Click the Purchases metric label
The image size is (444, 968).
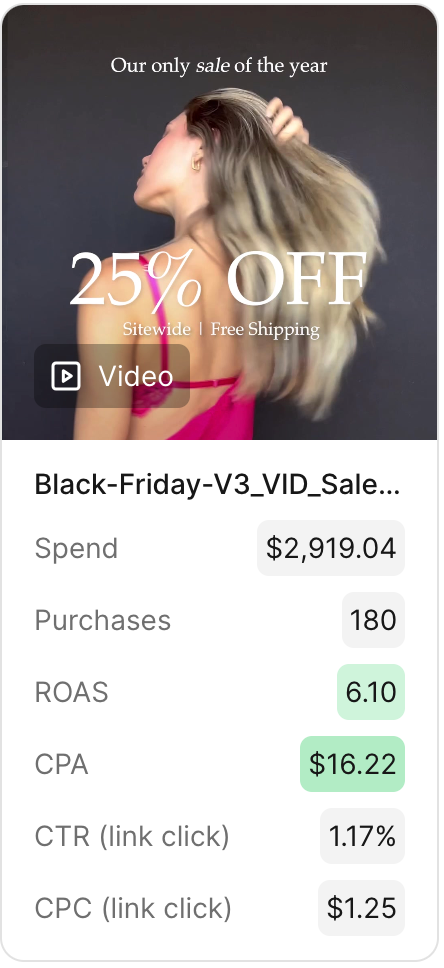pos(103,620)
